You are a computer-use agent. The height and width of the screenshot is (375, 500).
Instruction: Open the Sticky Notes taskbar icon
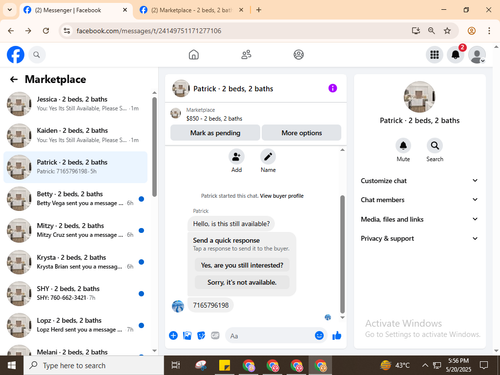point(224,365)
